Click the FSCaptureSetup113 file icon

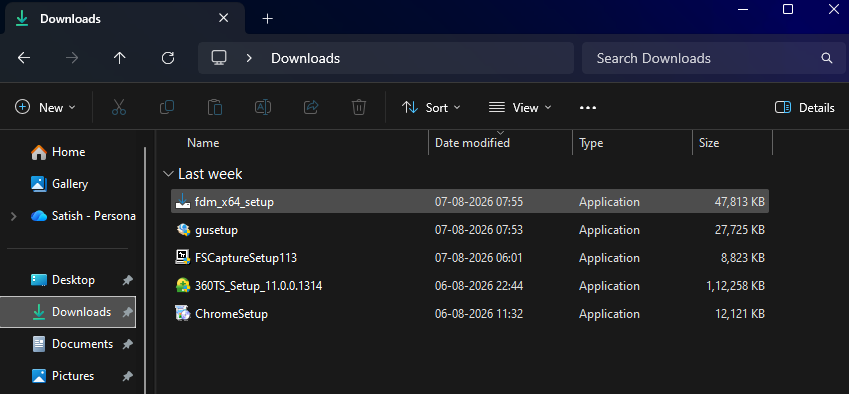(x=182, y=258)
